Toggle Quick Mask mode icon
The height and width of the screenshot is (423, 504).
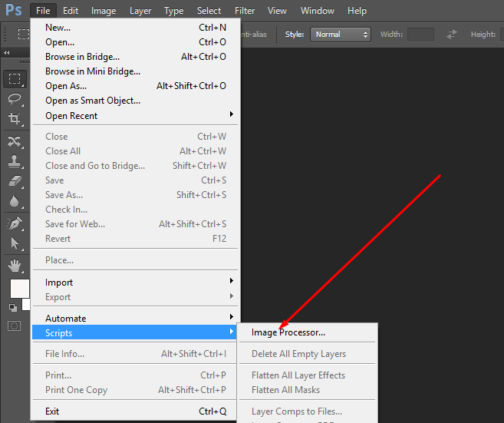pos(14,326)
